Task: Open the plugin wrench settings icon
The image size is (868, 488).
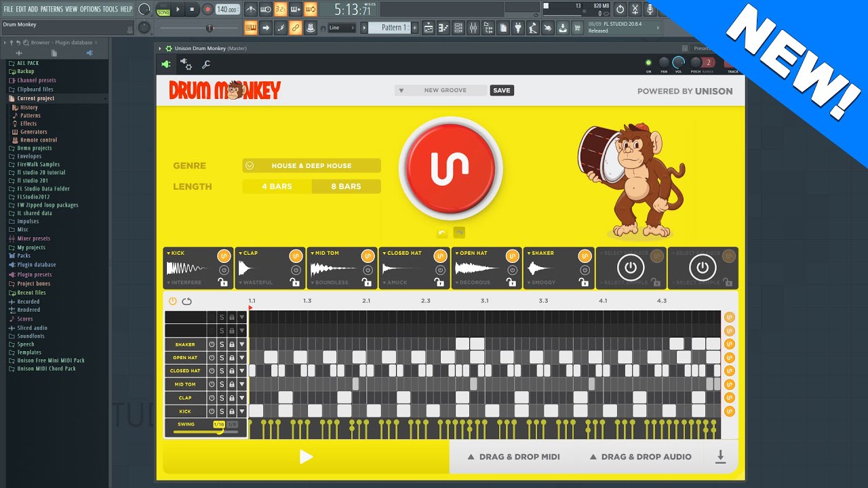Action: coord(206,64)
